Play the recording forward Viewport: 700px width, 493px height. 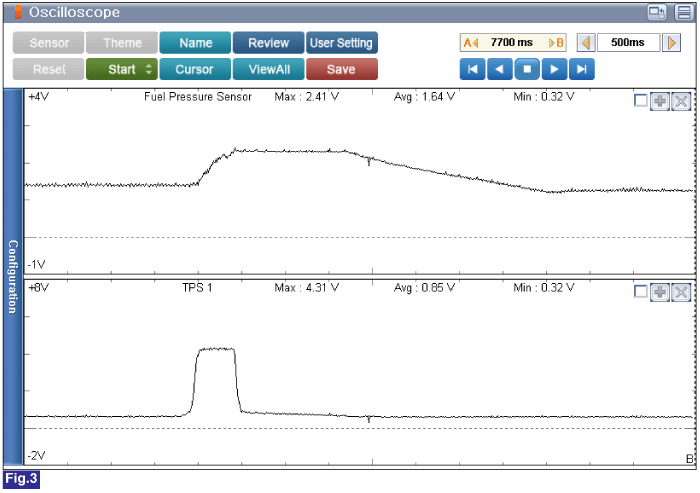pyautogui.click(x=554, y=69)
